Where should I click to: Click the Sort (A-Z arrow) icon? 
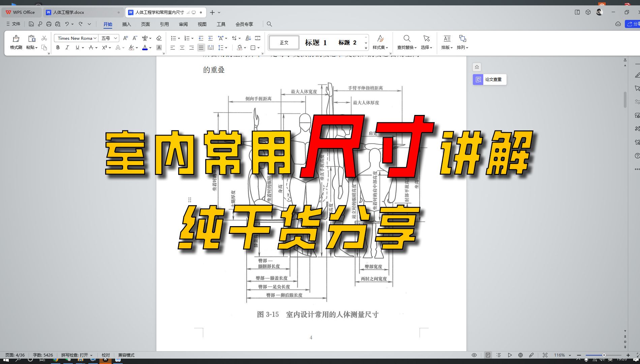point(248,38)
